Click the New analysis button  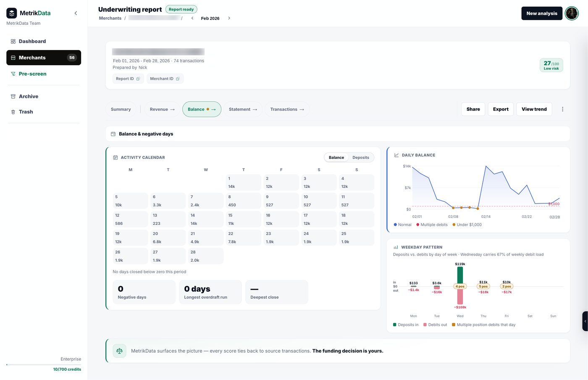[x=542, y=13]
